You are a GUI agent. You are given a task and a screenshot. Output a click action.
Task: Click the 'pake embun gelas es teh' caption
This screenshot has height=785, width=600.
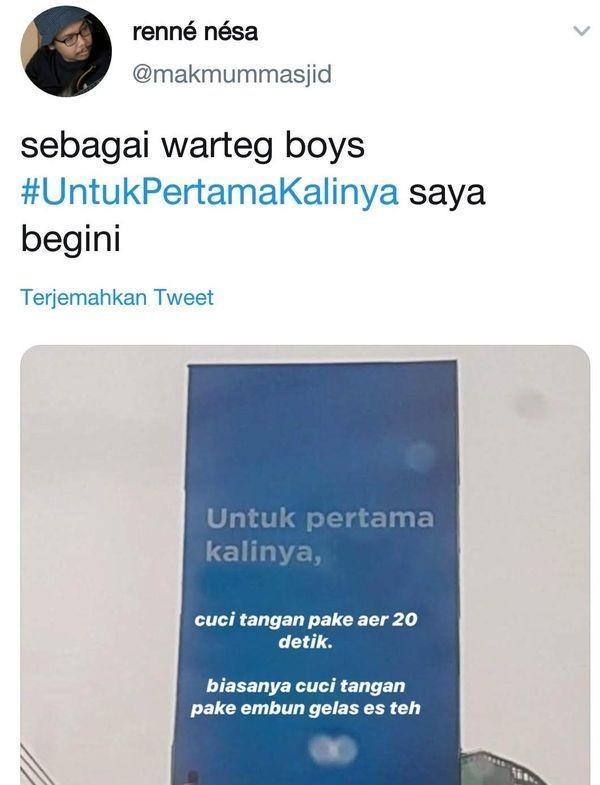pyautogui.click(x=306, y=708)
